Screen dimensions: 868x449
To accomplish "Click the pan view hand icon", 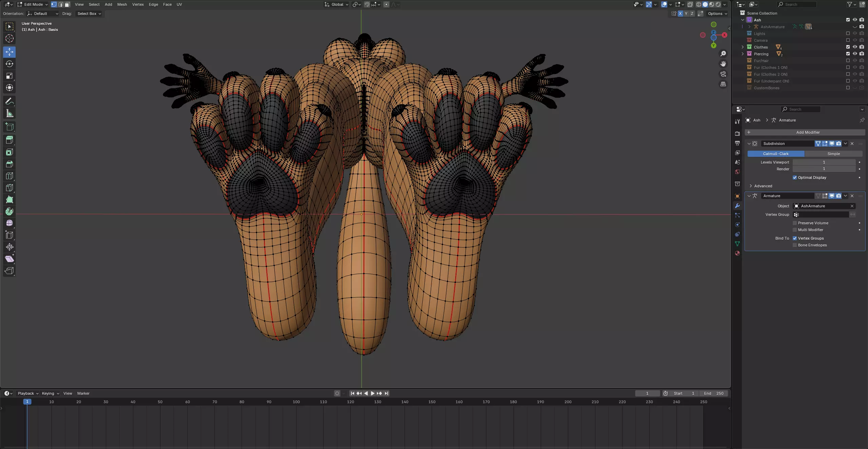I will coord(723,64).
